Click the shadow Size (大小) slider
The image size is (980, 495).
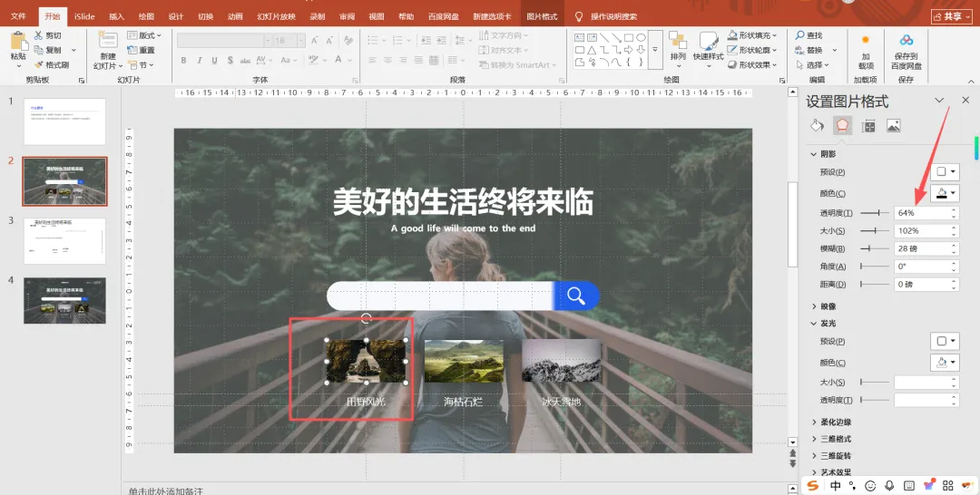coord(875,230)
